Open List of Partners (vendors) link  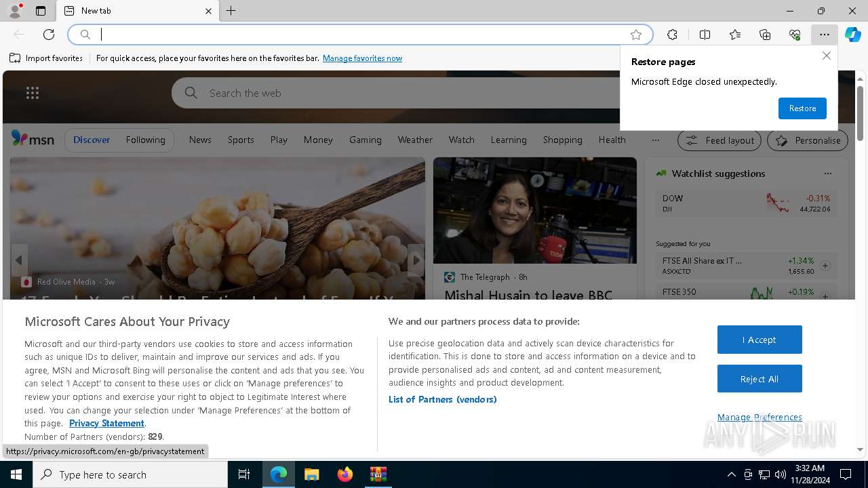pos(443,399)
